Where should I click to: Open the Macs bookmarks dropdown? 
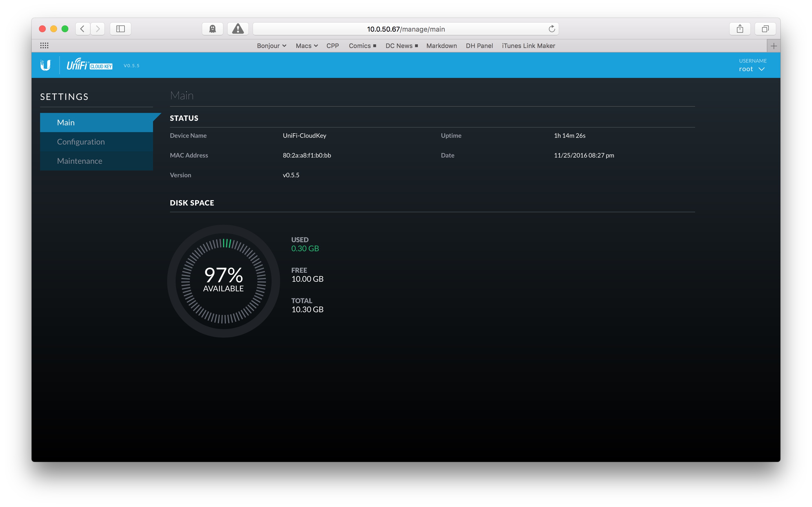click(x=306, y=46)
